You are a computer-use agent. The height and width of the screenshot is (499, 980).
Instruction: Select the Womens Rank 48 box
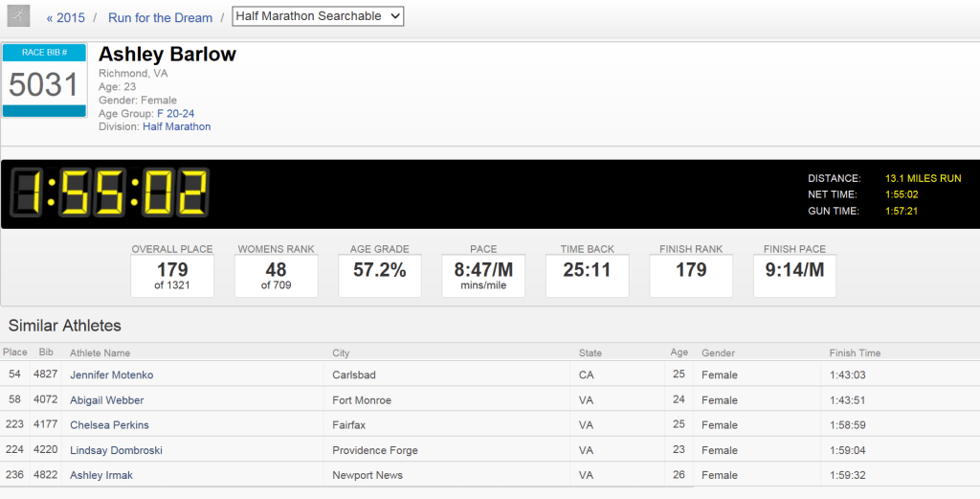(276, 276)
